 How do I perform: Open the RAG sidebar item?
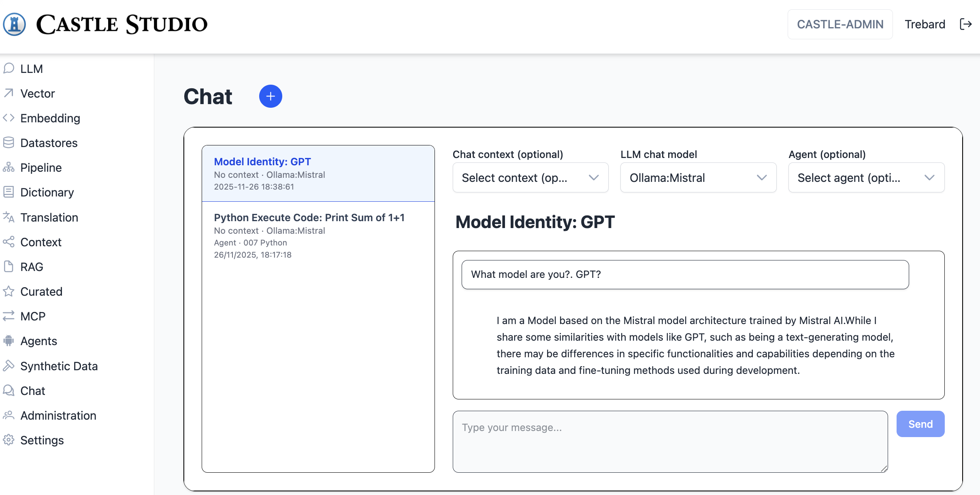[32, 267]
